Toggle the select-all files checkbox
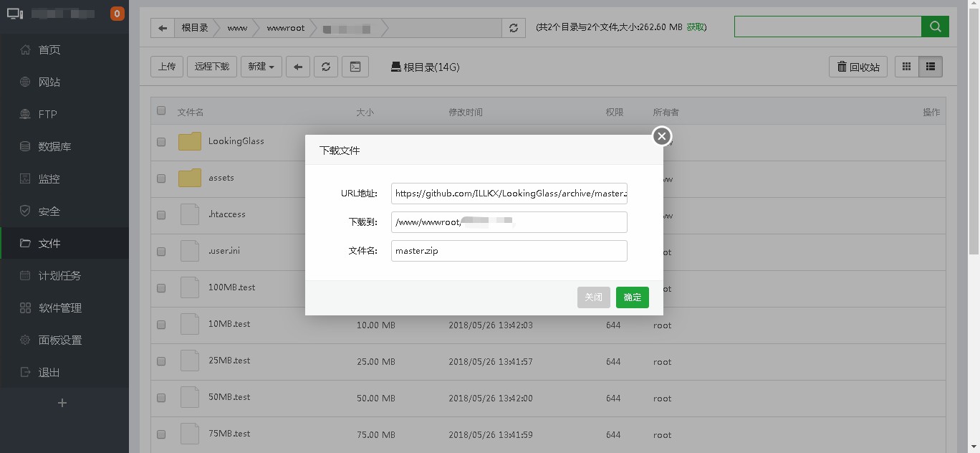This screenshot has height=453, width=980. coord(161,110)
